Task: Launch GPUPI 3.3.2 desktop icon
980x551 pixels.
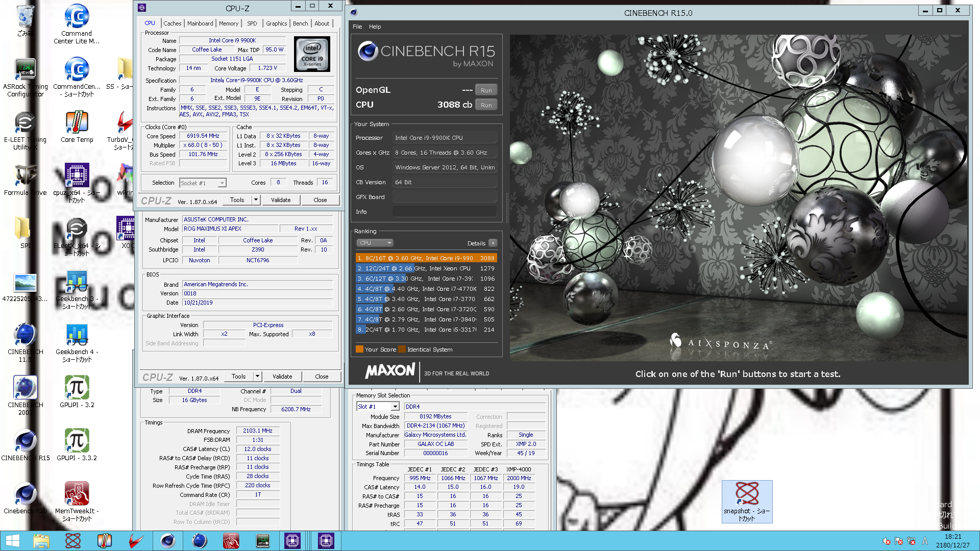Action: coord(77,445)
